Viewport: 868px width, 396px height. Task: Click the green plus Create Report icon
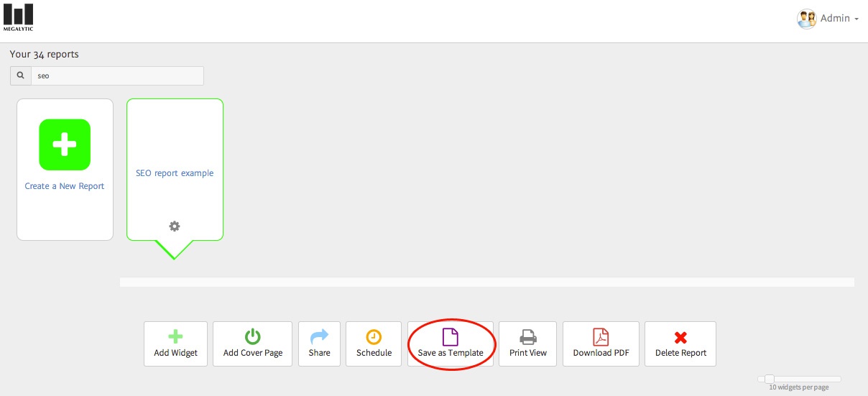(x=65, y=144)
